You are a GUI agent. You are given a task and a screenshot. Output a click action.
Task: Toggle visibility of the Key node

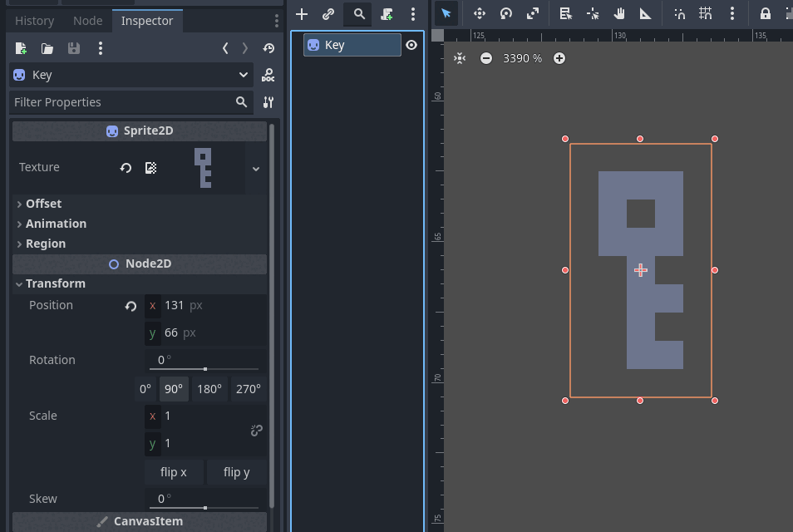pyautogui.click(x=411, y=45)
